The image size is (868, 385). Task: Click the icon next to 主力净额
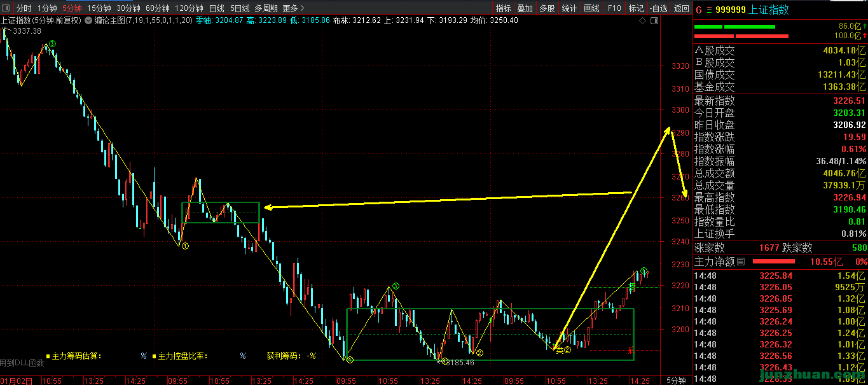tap(741, 261)
